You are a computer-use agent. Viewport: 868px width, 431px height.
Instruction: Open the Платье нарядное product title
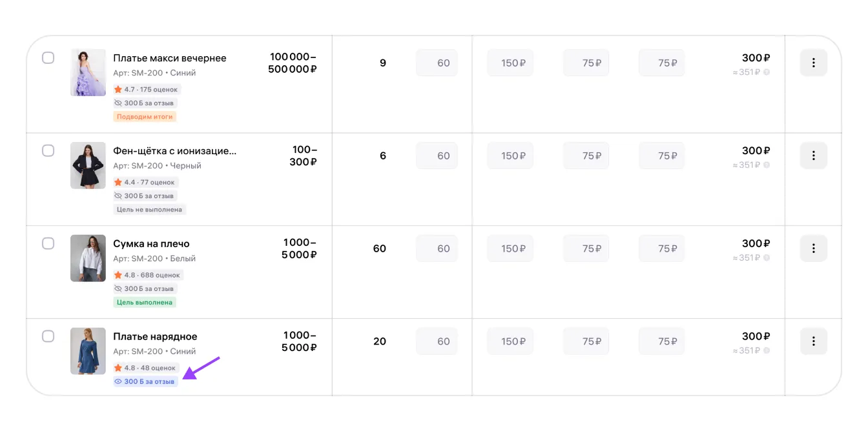click(x=155, y=337)
